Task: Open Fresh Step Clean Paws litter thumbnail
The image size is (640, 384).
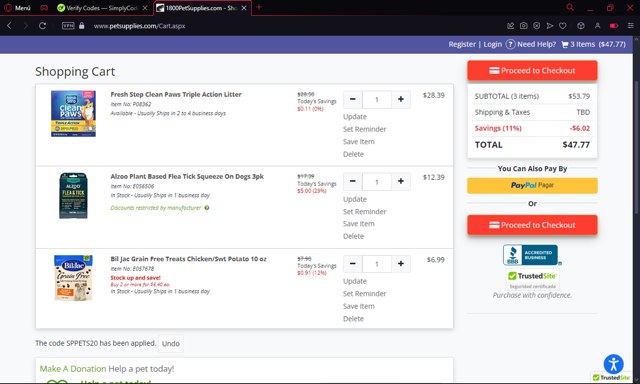Action: (73, 113)
